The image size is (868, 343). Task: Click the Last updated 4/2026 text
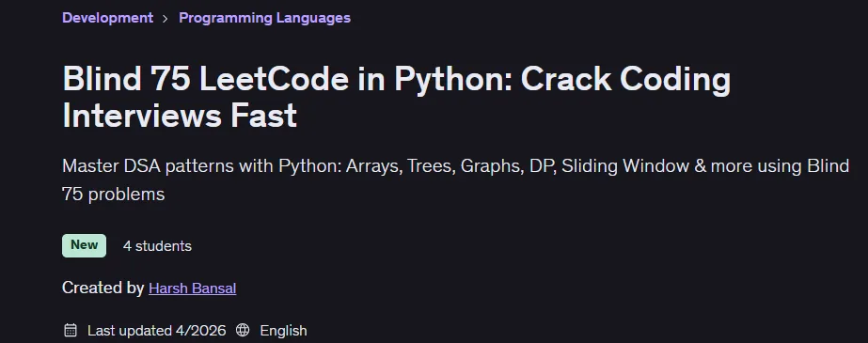157,330
